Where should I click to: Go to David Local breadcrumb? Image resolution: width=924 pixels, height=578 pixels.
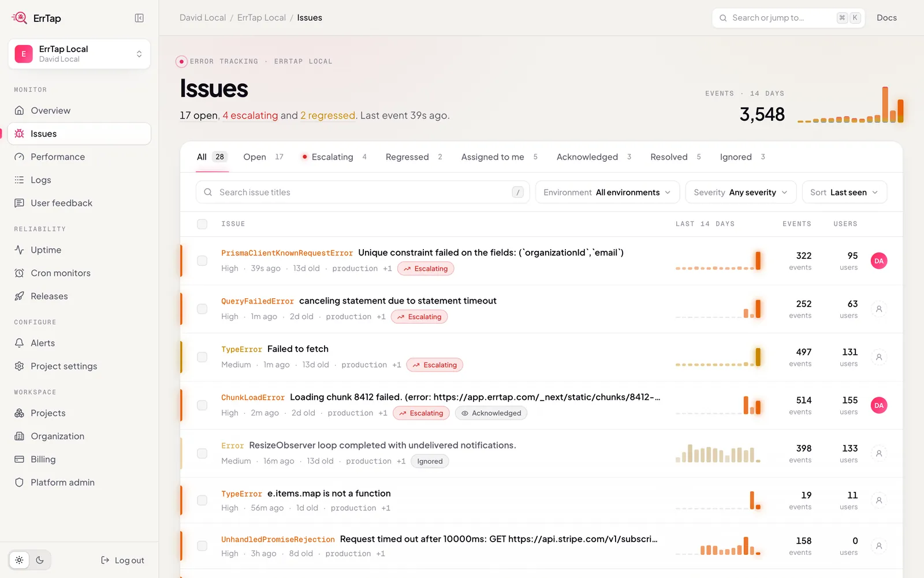pyautogui.click(x=203, y=18)
